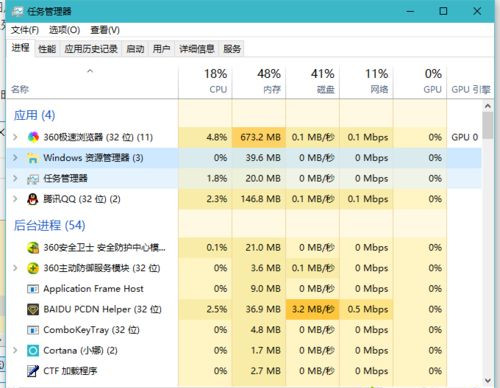Click the 360安全卫士 process icon
Image resolution: width=500 pixels, height=388 pixels.
[x=33, y=248]
